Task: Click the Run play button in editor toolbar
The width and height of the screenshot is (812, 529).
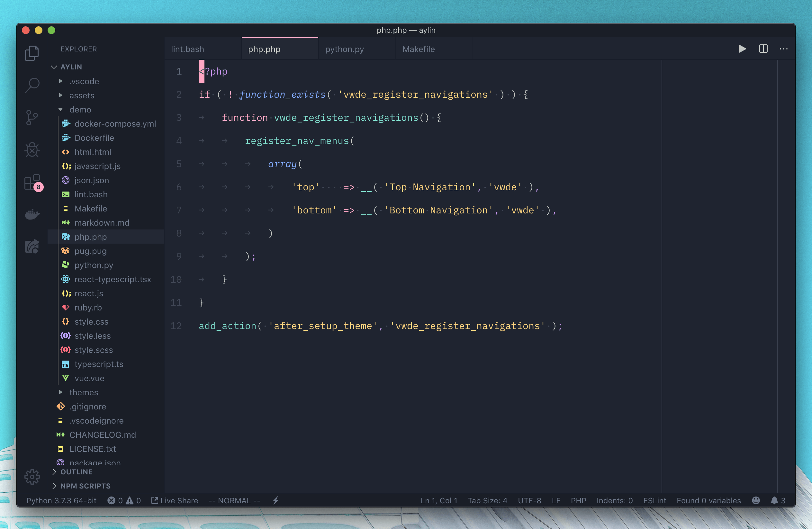Action: (742, 49)
